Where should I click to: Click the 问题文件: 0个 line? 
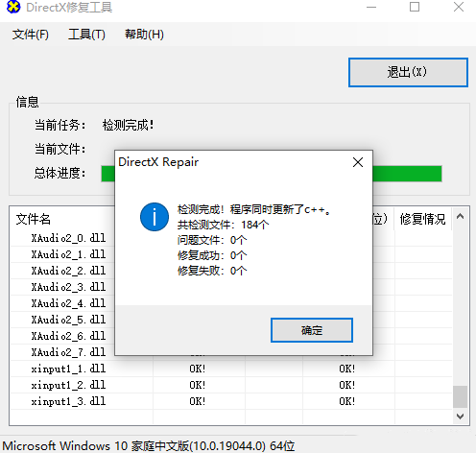[212, 240]
